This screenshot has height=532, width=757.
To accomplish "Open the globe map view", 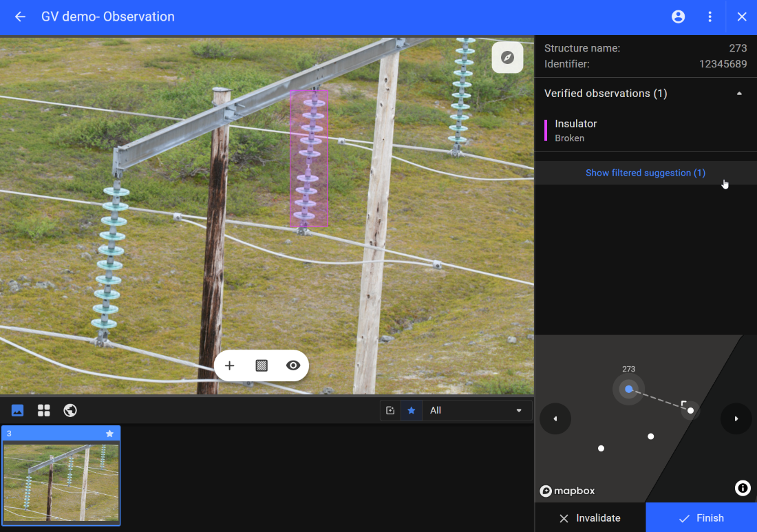I will 70,410.
